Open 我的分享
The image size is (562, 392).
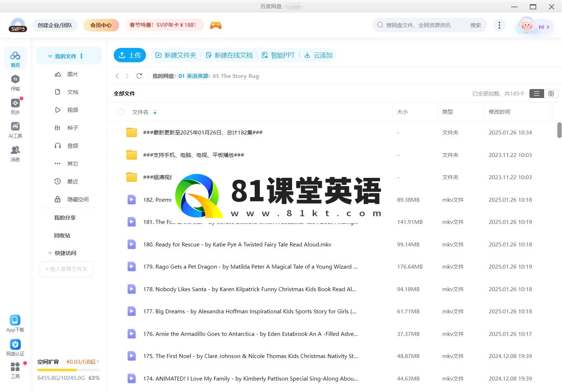tap(65, 217)
